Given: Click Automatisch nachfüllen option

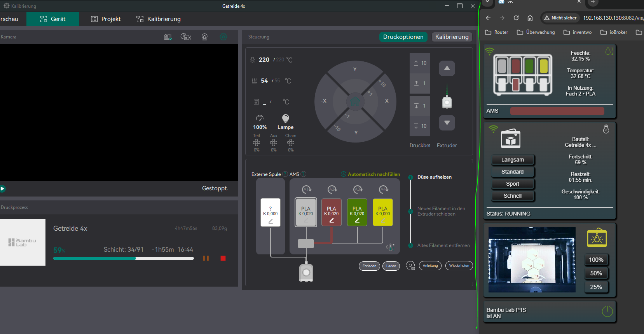Looking at the screenshot, I should click(x=370, y=174).
